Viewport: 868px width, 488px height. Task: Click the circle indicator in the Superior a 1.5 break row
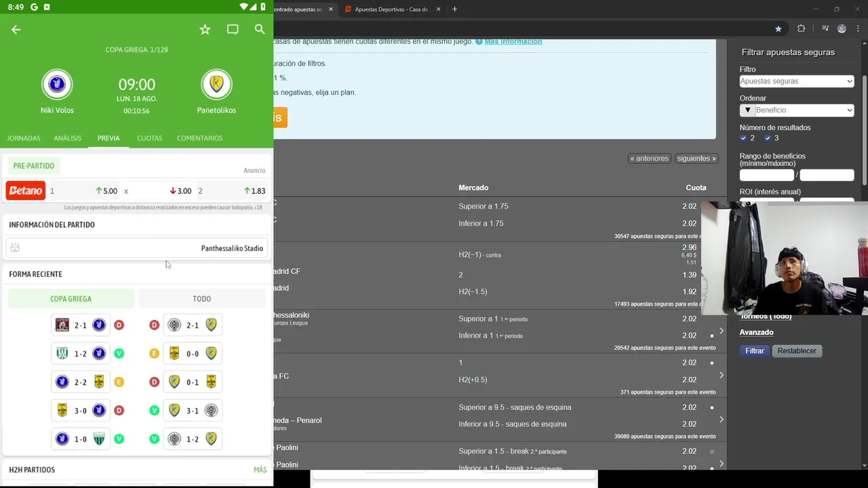tap(711, 451)
